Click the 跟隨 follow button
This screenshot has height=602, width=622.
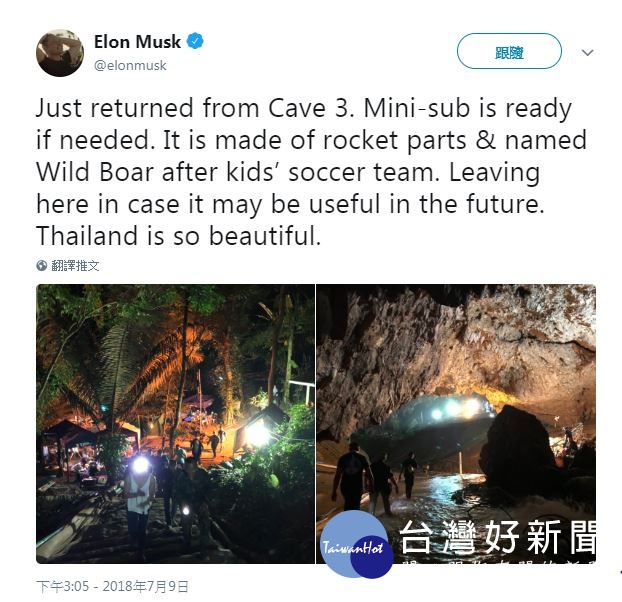(x=509, y=51)
